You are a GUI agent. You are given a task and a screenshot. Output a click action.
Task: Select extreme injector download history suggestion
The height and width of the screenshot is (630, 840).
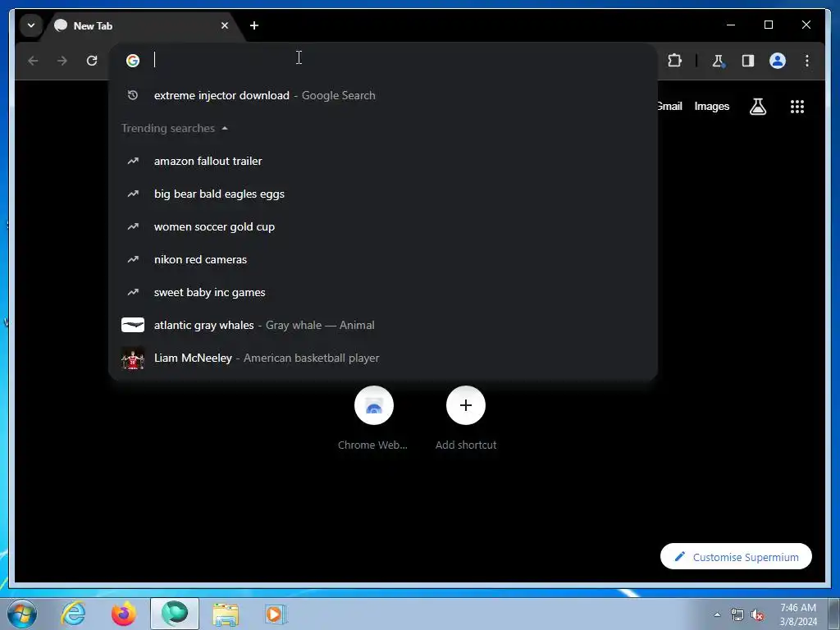pos(383,95)
